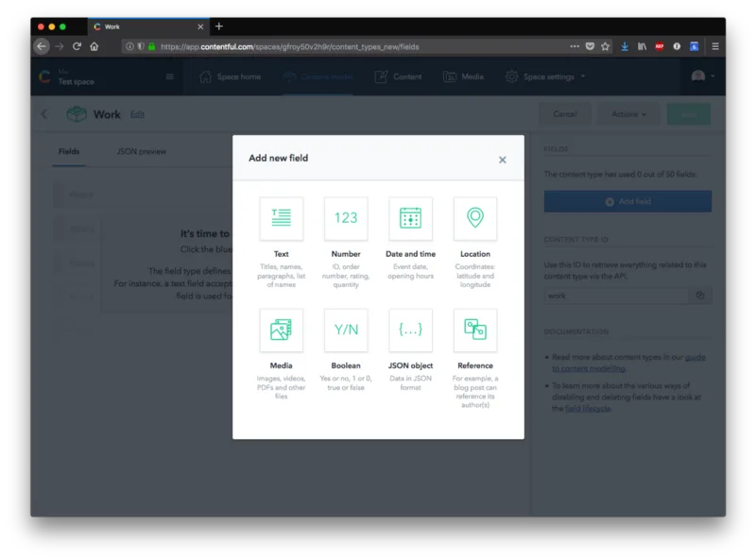This screenshot has height=560, width=756.
Task: Reload the page in the browser toolbar
Action: pyautogui.click(x=77, y=46)
